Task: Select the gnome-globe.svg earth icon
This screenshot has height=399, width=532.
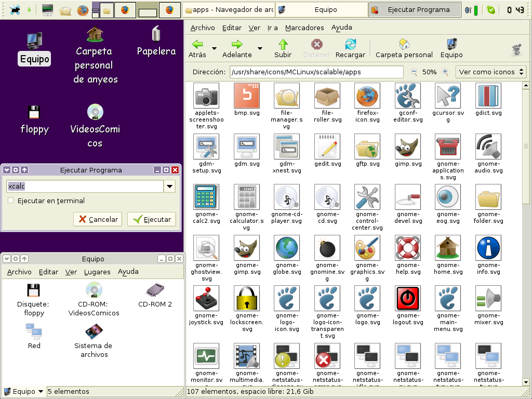Action: 287,248
